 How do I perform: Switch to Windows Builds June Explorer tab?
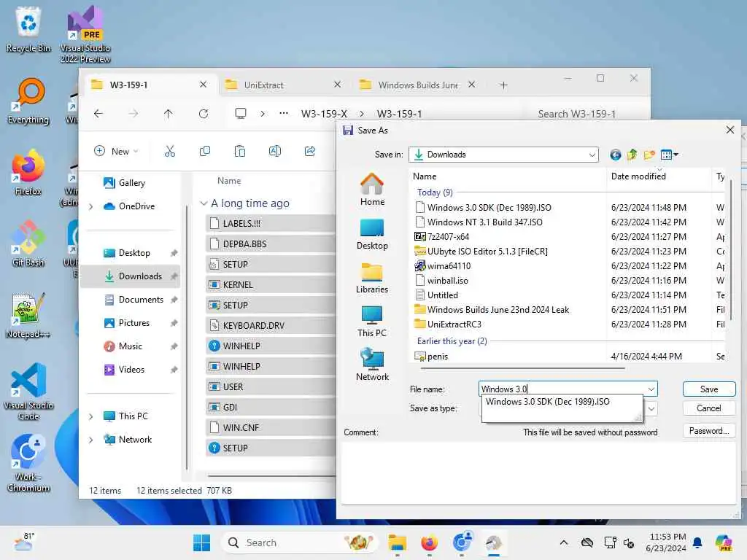(x=417, y=85)
